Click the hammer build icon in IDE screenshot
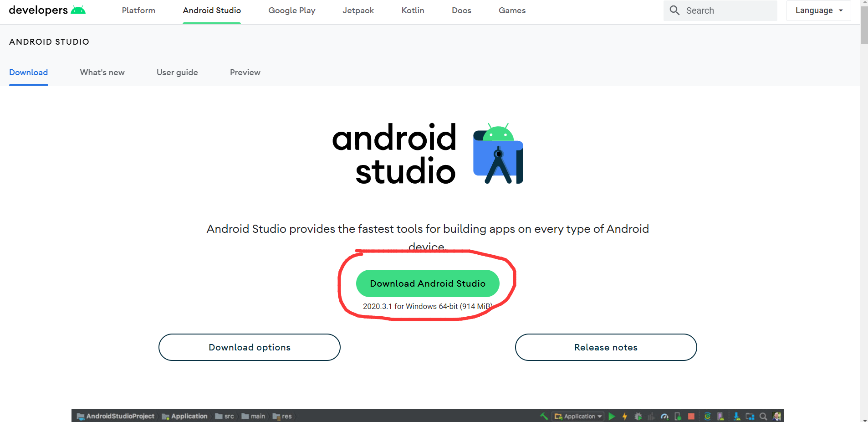This screenshot has height=422, width=868. [x=544, y=416]
